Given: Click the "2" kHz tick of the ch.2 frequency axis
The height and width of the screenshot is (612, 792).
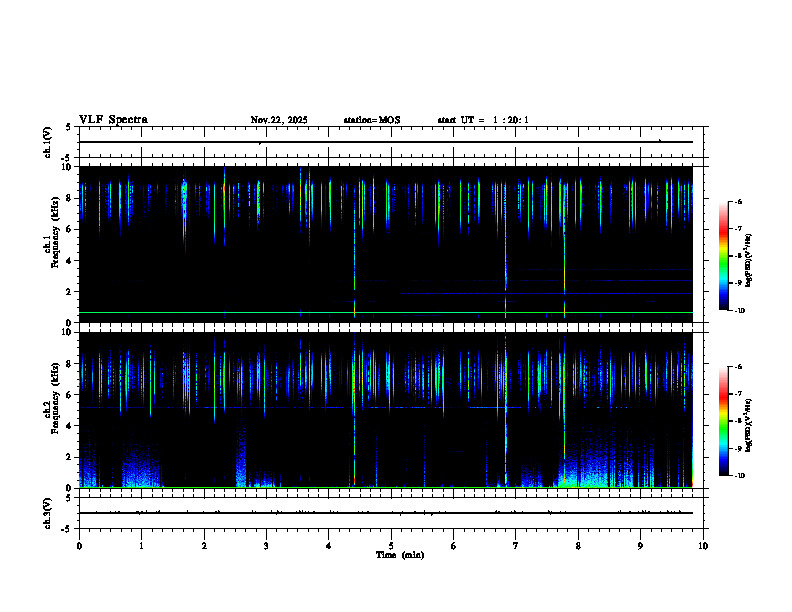Looking at the screenshot, I should coord(70,457).
